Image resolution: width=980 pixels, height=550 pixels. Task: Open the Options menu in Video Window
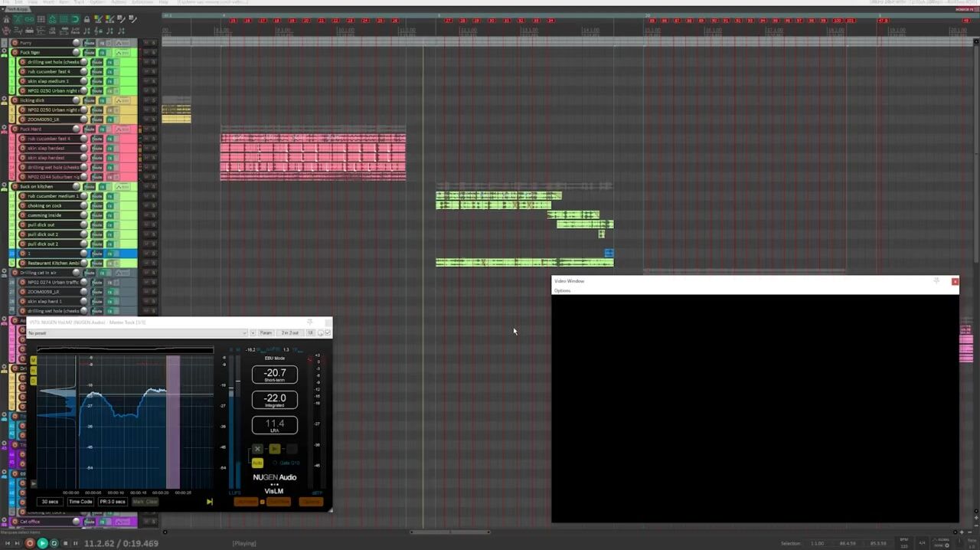(563, 291)
